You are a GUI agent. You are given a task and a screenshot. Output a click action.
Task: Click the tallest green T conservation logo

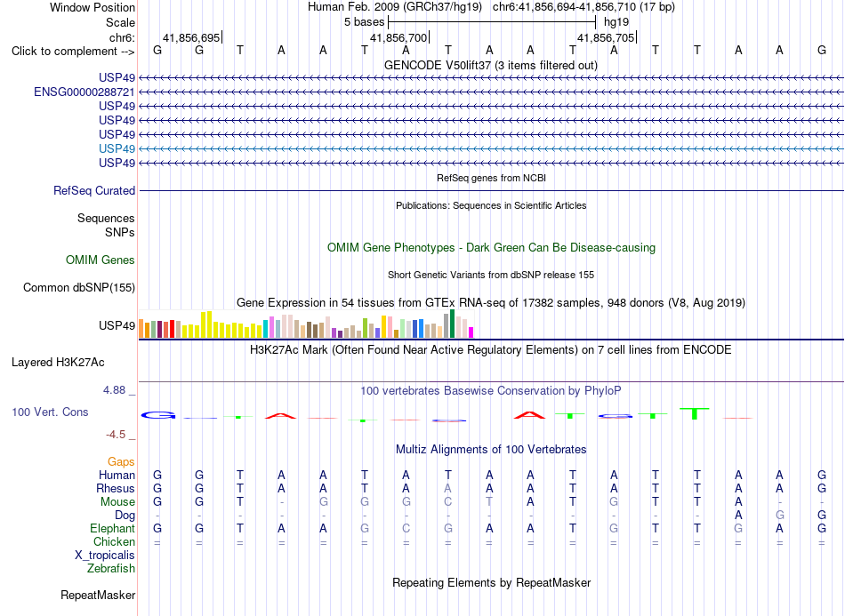pos(696,413)
